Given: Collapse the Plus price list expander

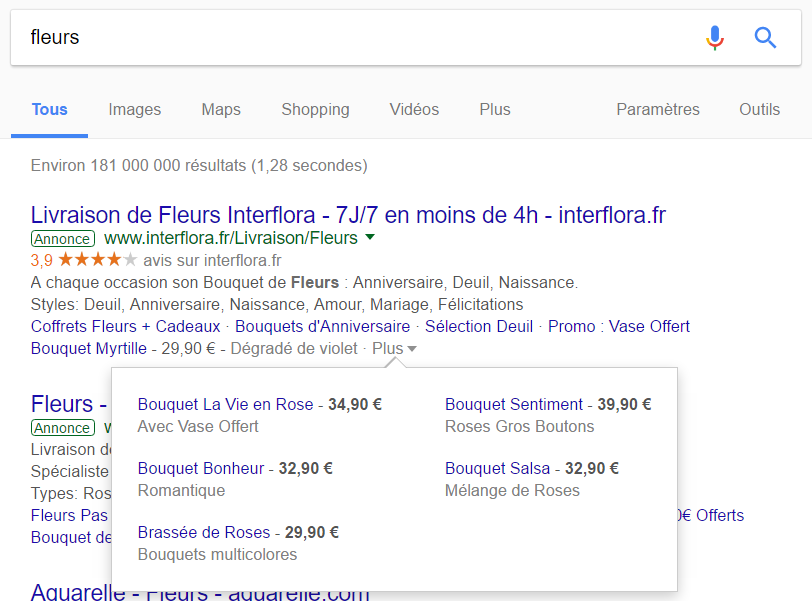Looking at the screenshot, I should tap(394, 348).
